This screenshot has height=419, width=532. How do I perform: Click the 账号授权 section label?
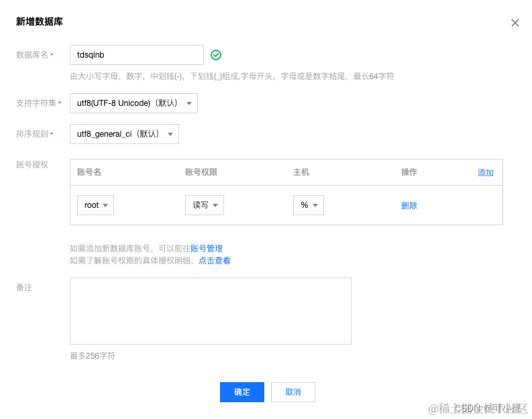pos(32,165)
